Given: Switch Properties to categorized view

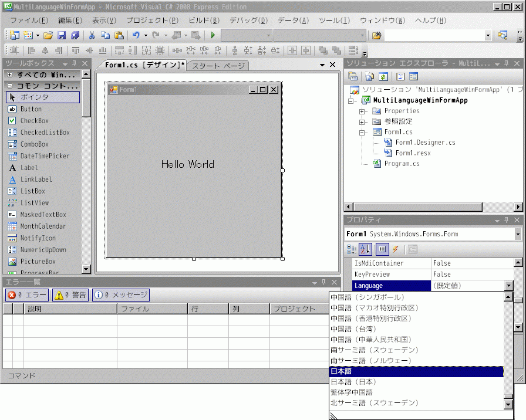Looking at the screenshot, I should [x=352, y=249].
